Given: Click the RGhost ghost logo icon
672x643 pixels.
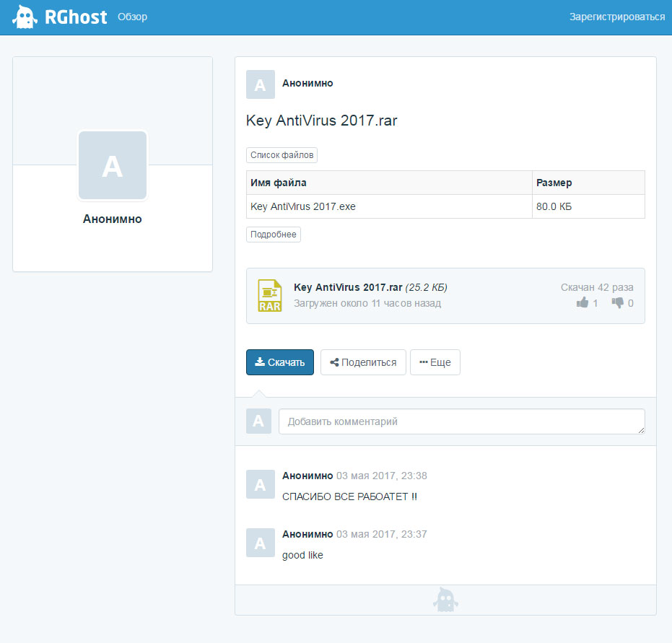Looking at the screenshot, I should coord(25,17).
